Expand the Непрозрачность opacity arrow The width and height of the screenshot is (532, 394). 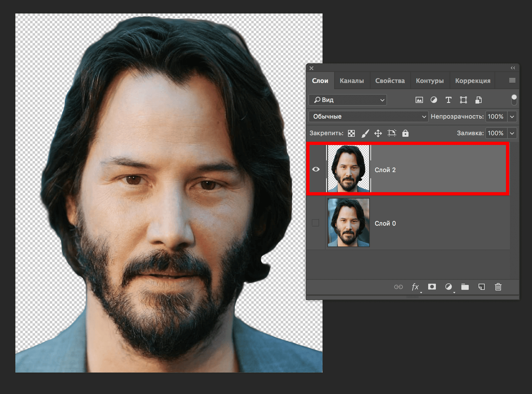click(512, 116)
